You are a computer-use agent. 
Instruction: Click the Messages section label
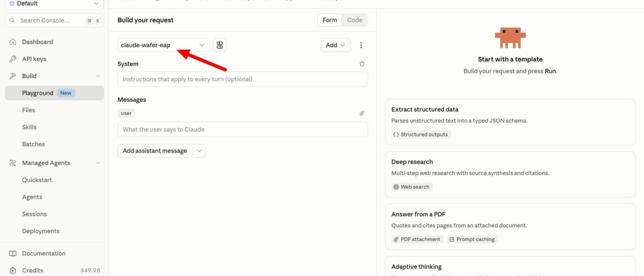(x=132, y=99)
